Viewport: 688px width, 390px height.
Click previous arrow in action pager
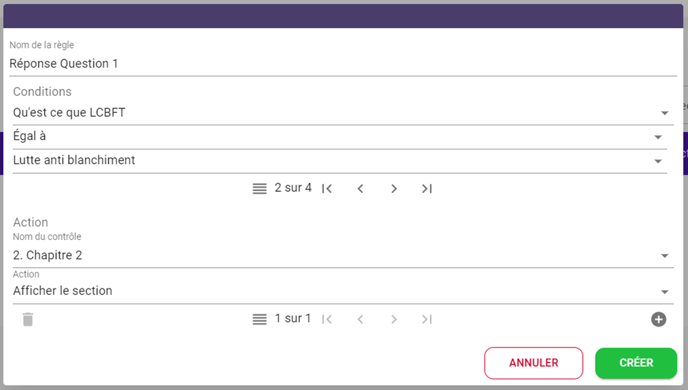tap(360, 319)
